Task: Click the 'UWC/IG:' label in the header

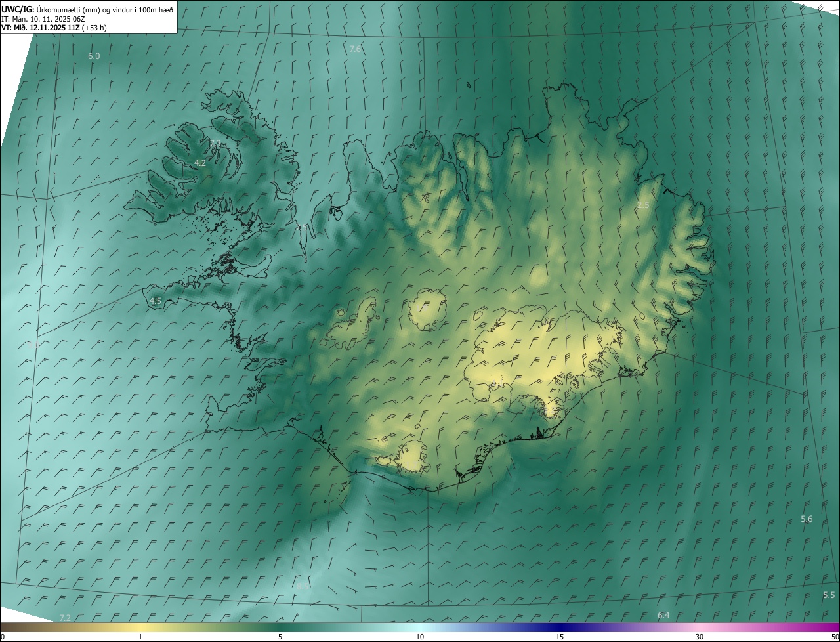Action: point(18,10)
